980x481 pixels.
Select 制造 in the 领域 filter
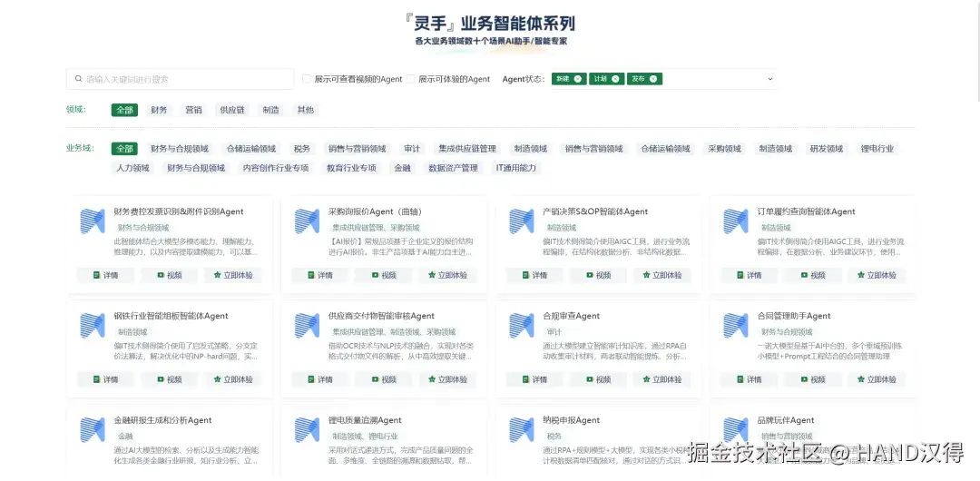pyautogui.click(x=270, y=110)
